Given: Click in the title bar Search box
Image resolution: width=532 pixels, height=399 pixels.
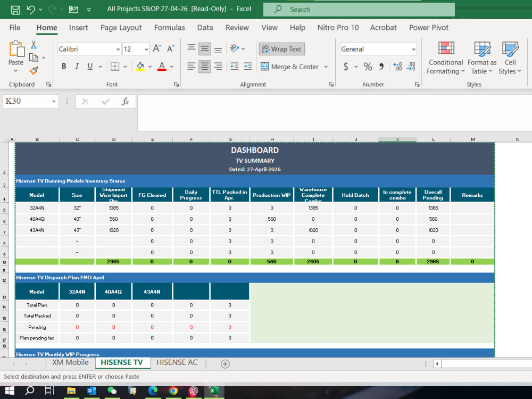Looking at the screenshot, I should click(x=359, y=10).
